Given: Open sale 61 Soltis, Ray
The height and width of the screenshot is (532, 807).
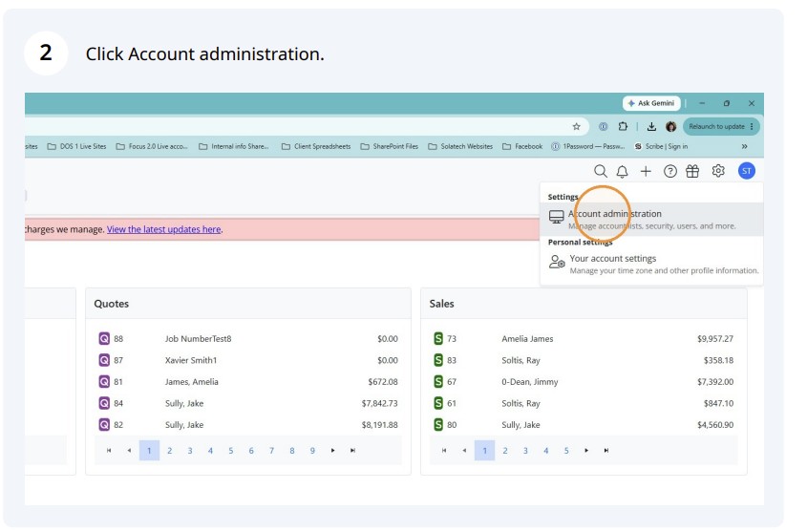Looking at the screenshot, I should (584, 403).
